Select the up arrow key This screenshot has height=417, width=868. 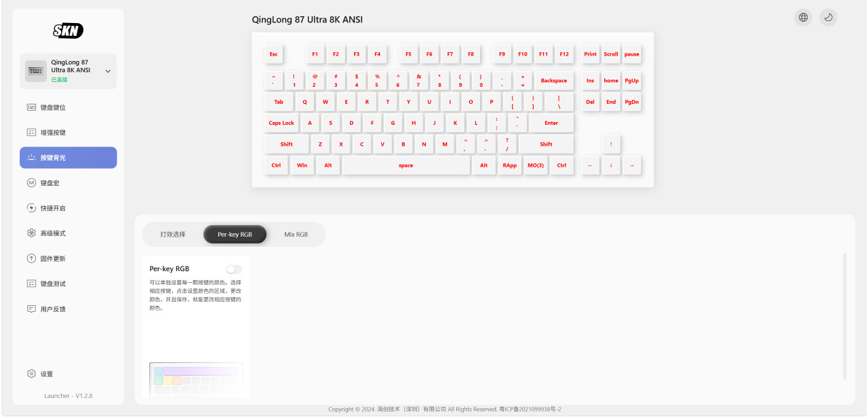(x=611, y=144)
